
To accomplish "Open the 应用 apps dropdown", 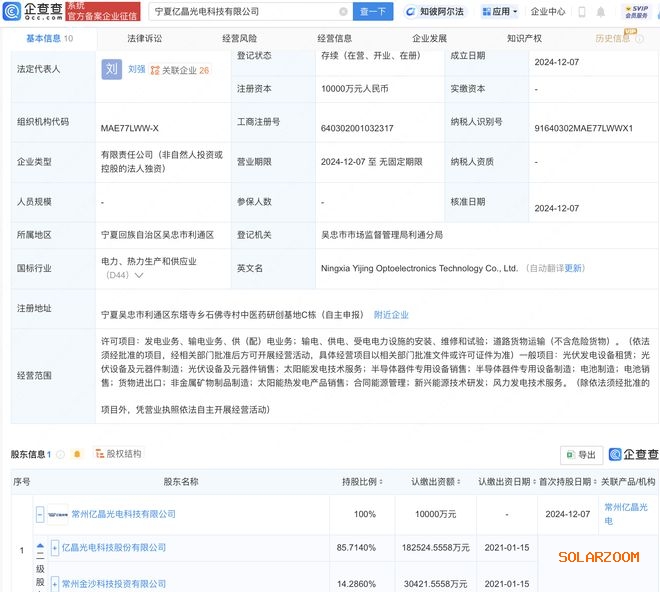I will [x=500, y=12].
